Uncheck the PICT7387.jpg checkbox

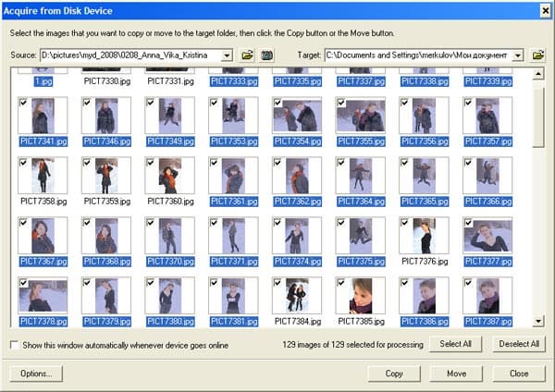pos(468,282)
